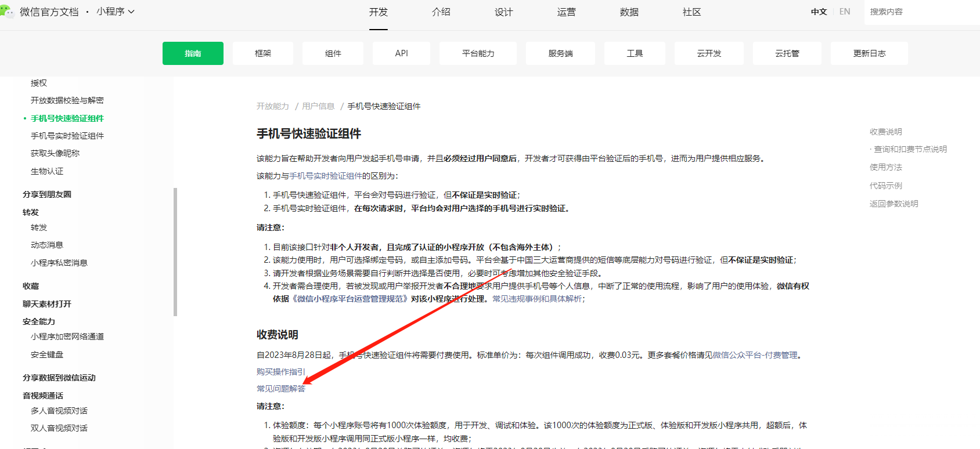980x449 pixels.
Task: Jump to 代码示例 in page outline
Action: point(886,186)
